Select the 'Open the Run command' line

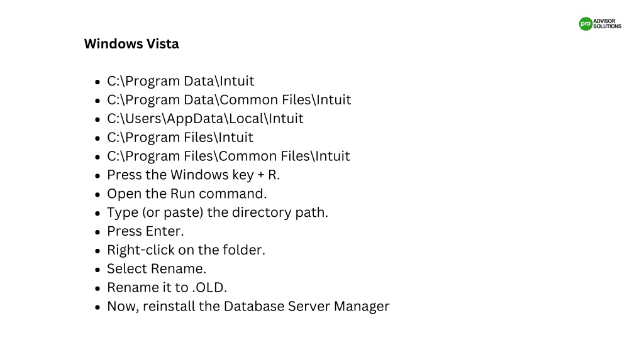tap(187, 194)
